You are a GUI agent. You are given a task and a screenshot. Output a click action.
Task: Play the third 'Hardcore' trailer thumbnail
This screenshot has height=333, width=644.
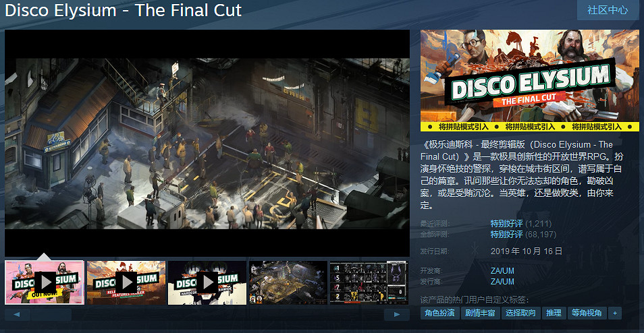click(x=207, y=282)
